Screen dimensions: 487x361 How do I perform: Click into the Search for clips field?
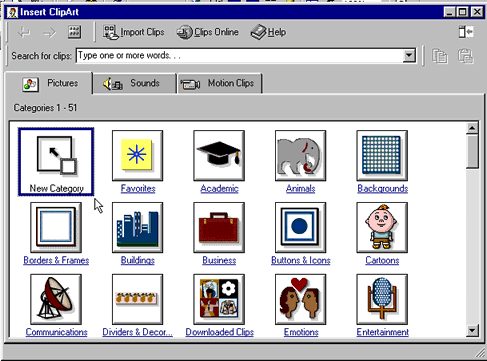tap(239, 56)
